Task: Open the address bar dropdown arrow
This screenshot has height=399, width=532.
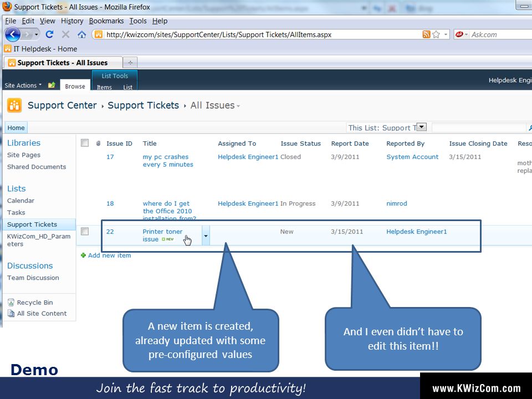Action: pyautogui.click(x=446, y=34)
